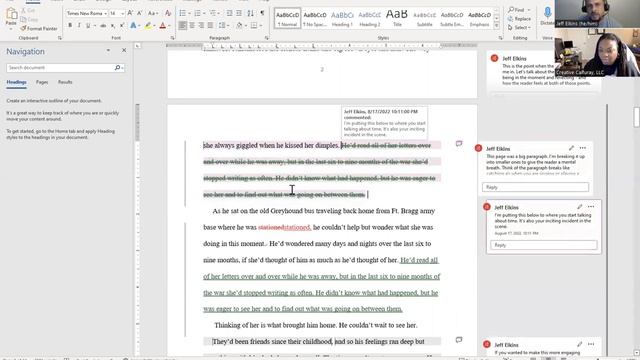The width and height of the screenshot is (640, 360).
Task: Align text left
Action: pos(182,26)
